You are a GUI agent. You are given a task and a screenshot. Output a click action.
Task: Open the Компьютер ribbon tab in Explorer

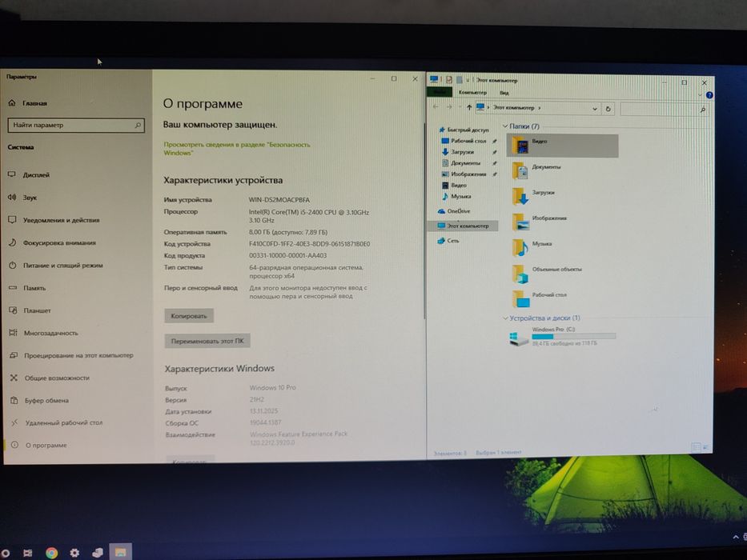[x=472, y=92]
